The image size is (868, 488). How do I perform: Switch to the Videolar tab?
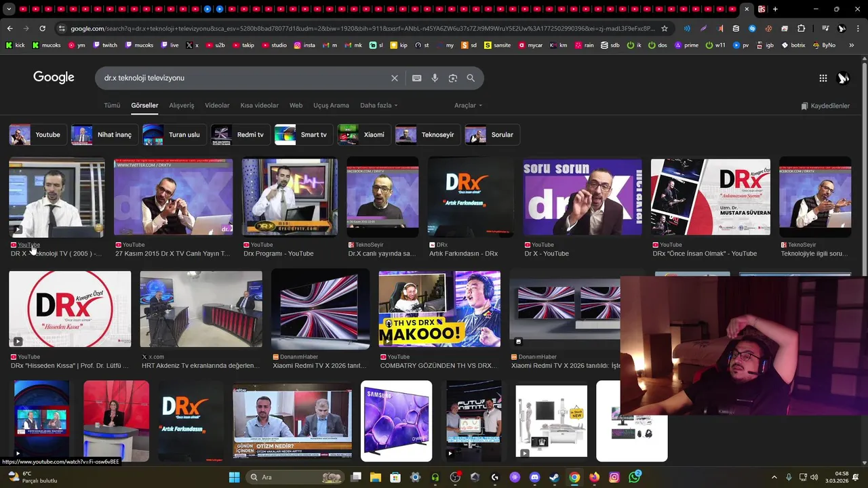click(217, 106)
